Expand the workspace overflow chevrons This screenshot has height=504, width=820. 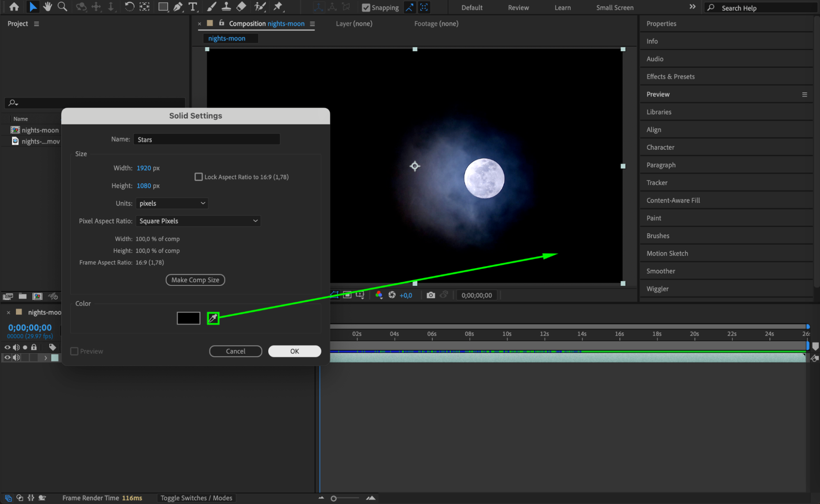[x=692, y=7]
